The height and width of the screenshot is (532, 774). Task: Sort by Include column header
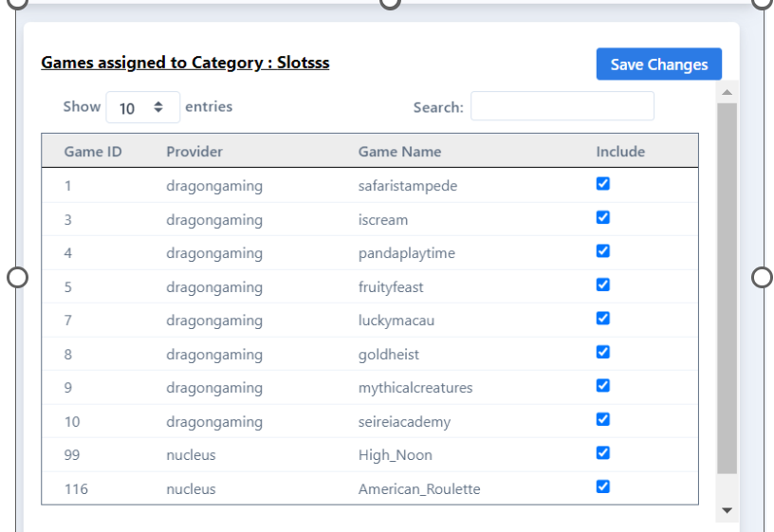pyautogui.click(x=620, y=152)
